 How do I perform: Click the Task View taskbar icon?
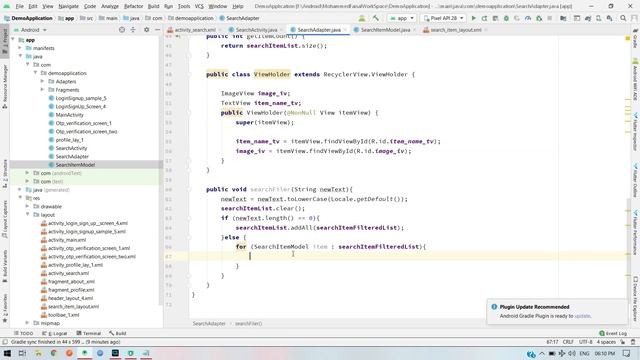[x=22, y=353]
